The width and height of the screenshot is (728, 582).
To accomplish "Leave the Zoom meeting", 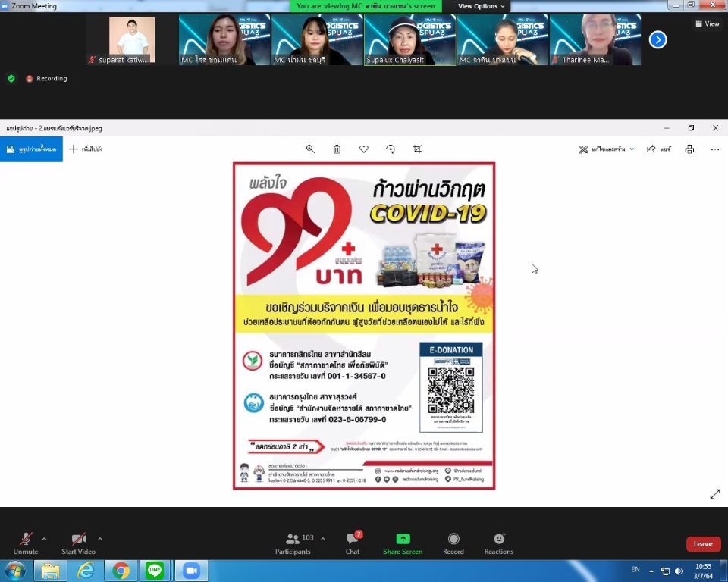I will click(703, 544).
